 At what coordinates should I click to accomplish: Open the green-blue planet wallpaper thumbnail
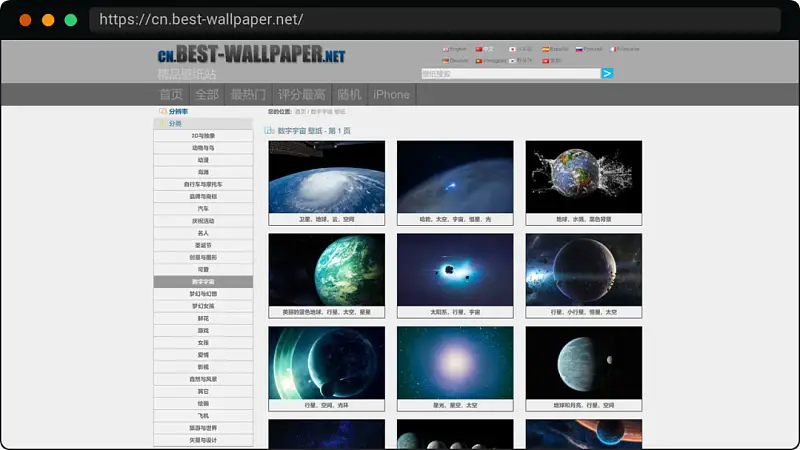click(327, 270)
